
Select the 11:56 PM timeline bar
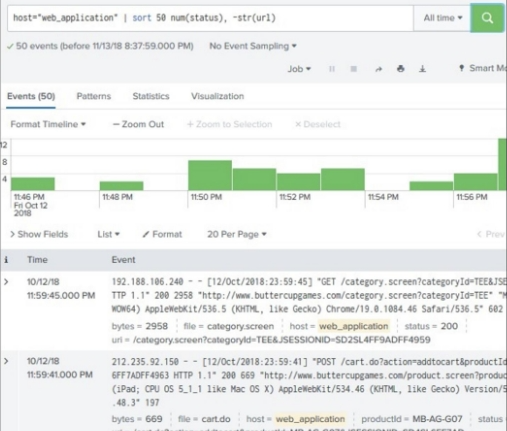[x=475, y=182]
